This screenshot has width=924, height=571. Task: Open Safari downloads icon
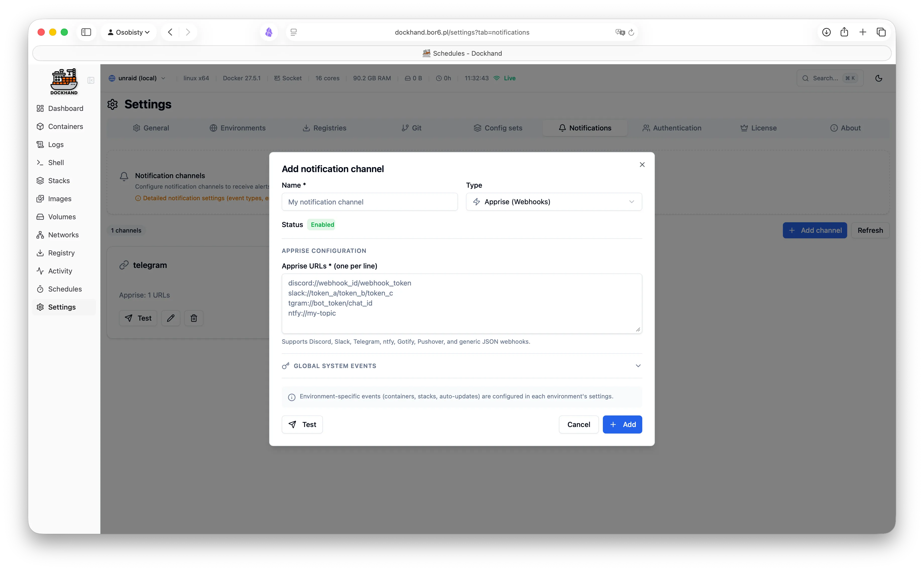pyautogui.click(x=826, y=32)
